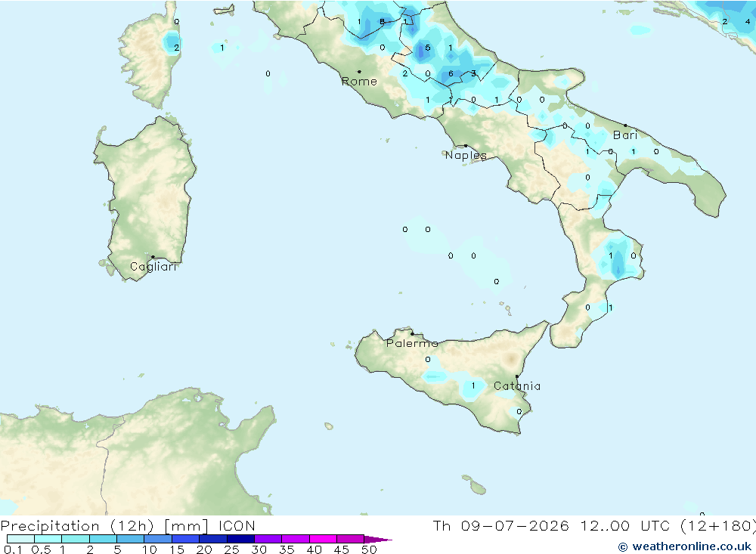756x554 pixels.
Task: Select legend swatch between 35 and 40
Action: pos(296,539)
